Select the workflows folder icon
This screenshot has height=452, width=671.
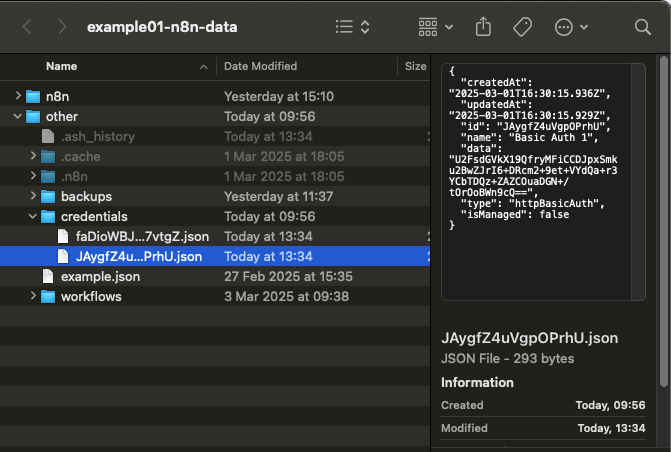(x=48, y=297)
